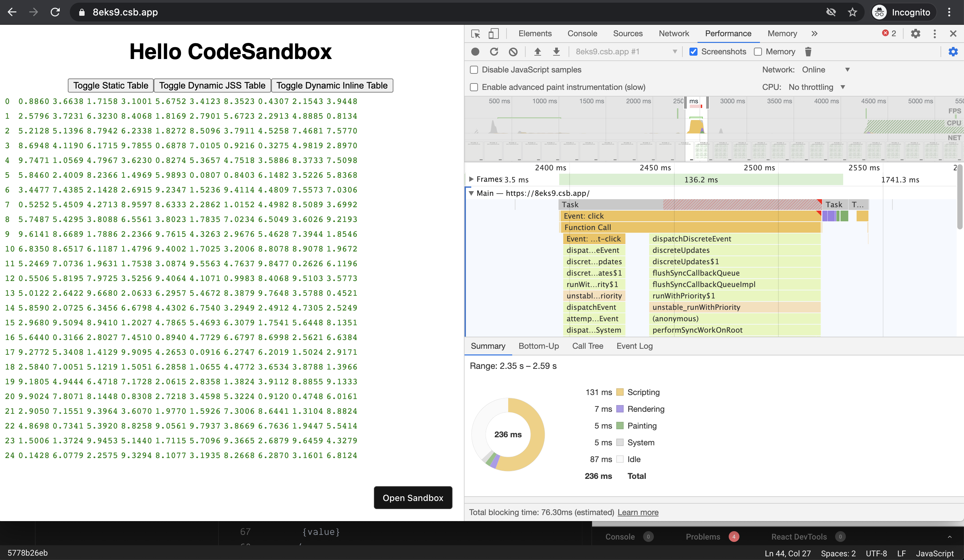964x560 pixels.
Task: Enable advanced paint instrumentation
Action: coord(474,87)
